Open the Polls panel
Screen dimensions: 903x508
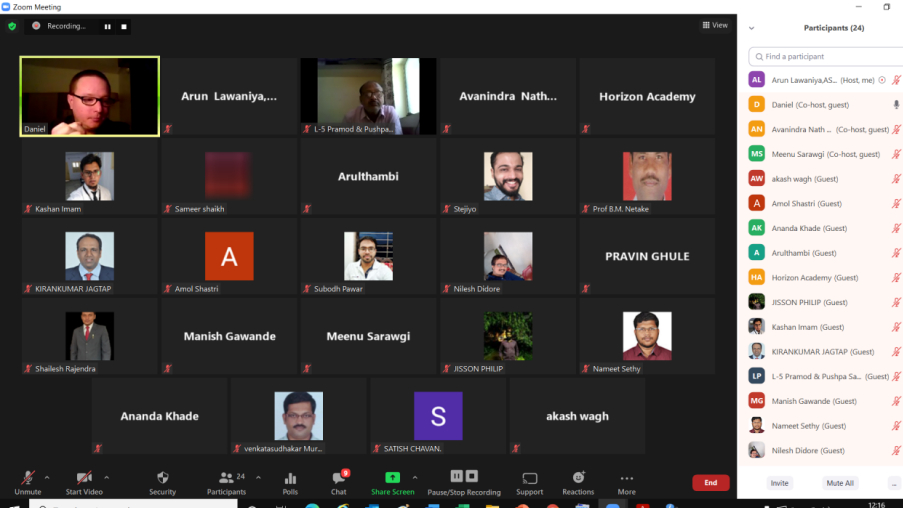click(x=290, y=481)
